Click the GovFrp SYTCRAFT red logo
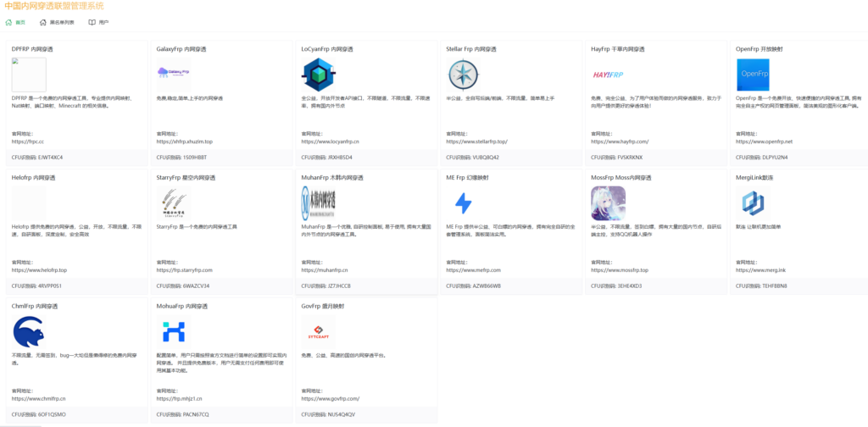Viewport: 868px width, 427px height. pyautogui.click(x=319, y=331)
